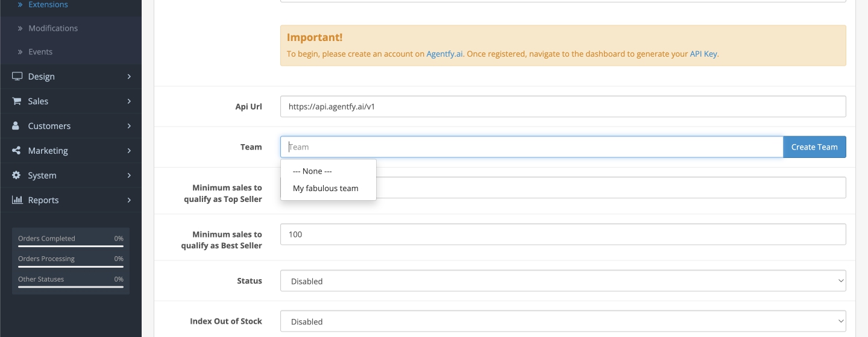Click the Customers person icon
The image size is (868, 337).
tap(16, 126)
